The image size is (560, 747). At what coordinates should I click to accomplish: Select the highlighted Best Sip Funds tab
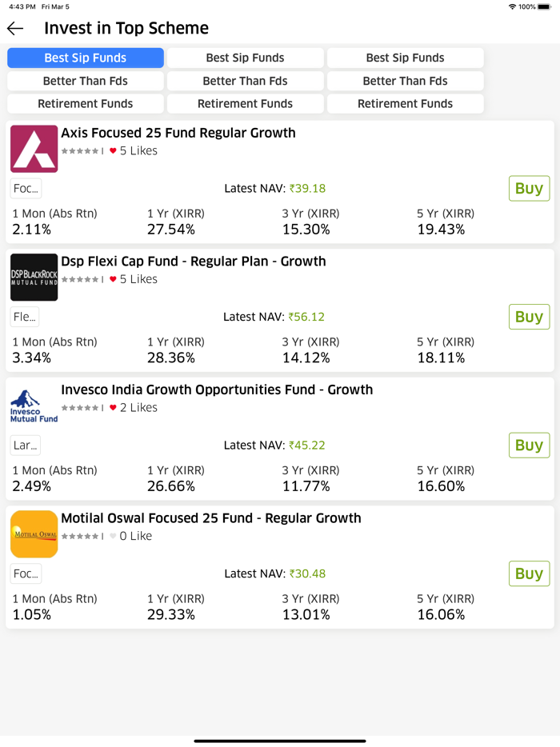click(x=86, y=58)
